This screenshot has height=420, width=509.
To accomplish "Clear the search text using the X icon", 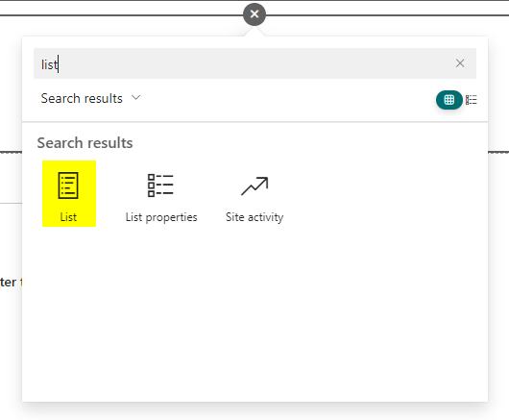I will click(460, 63).
